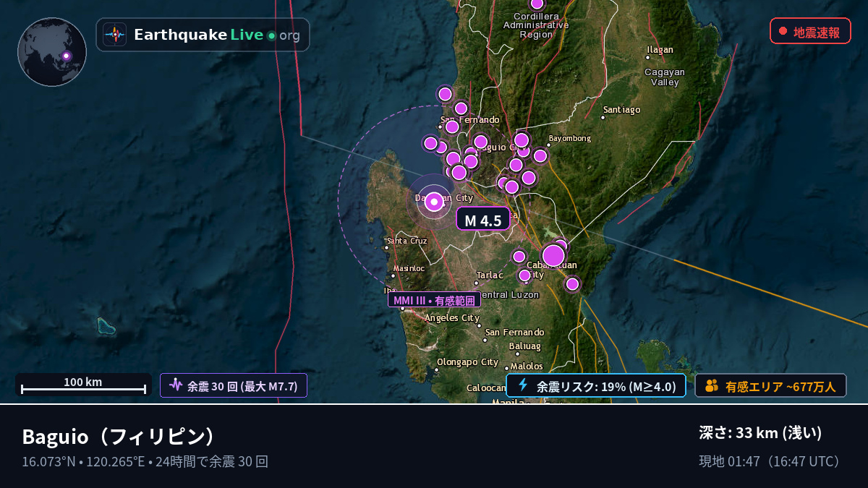This screenshot has height=488, width=868.
Task: Click the Baliuag city label
Action: point(525,346)
